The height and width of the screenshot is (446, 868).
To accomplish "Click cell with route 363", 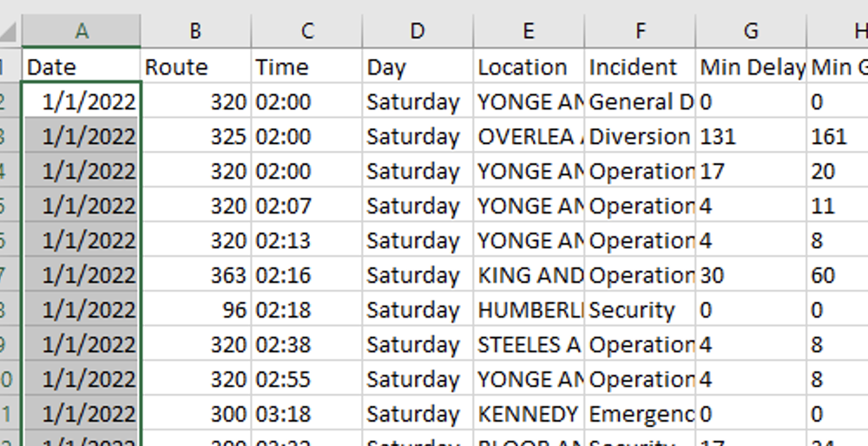I will (196, 275).
